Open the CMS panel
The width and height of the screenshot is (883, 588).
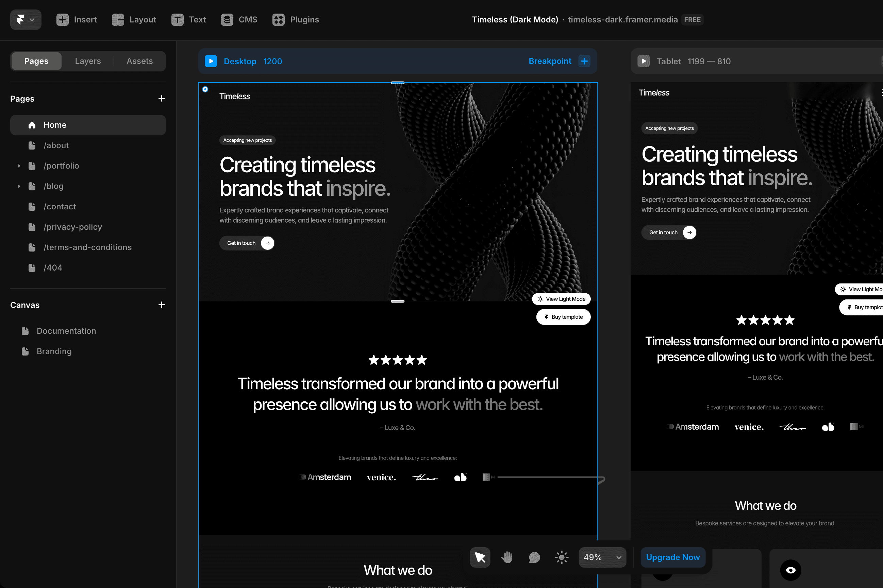click(x=239, y=19)
